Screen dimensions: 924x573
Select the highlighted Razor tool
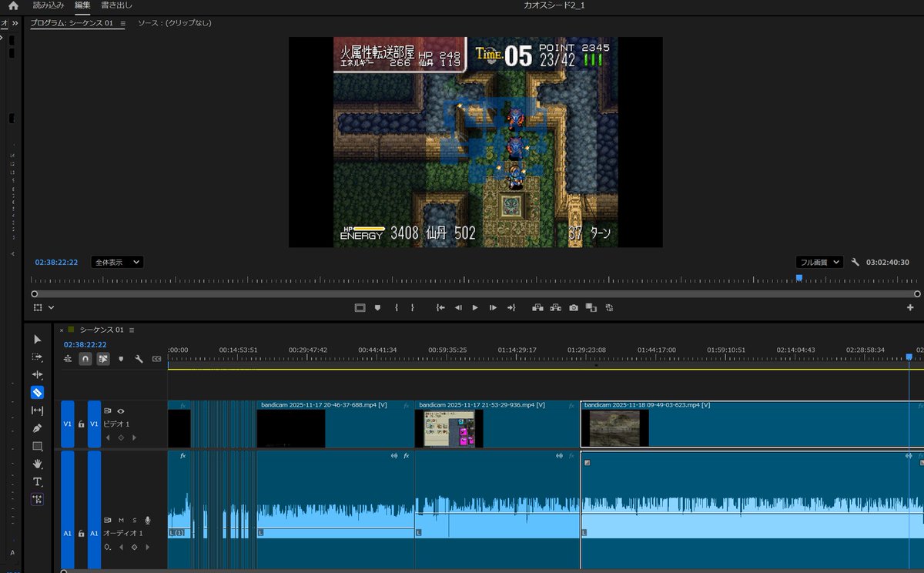pyautogui.click(x=37, y=392)
